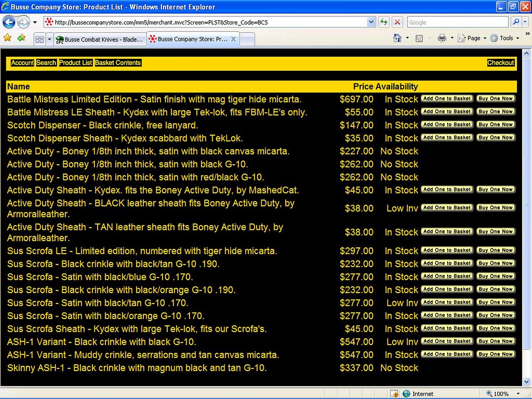The width and height of the screenshot is (532, 399).
Task: Add TAN leather Active Duty Sheath to basket
Action: [447, 232]
